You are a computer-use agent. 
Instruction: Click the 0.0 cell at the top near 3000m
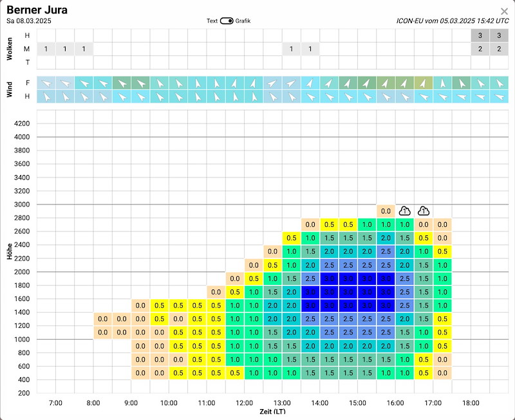(x=386, y=211)
